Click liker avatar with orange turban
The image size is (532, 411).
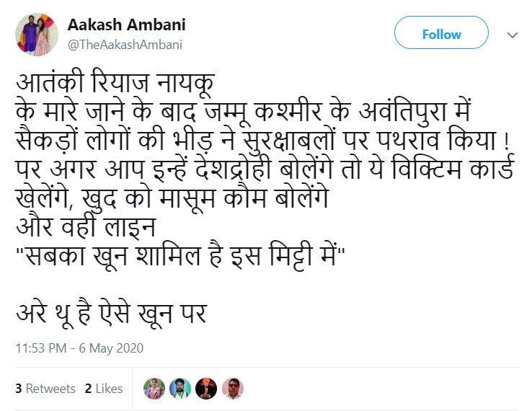(207, 389)
